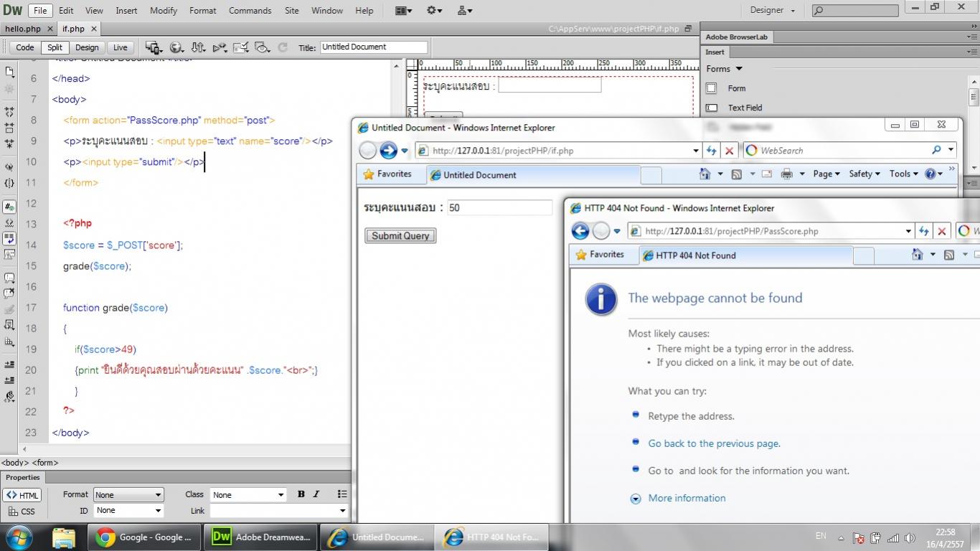Click the Windows Start button
980x551 pixels.
click(18, 537)
